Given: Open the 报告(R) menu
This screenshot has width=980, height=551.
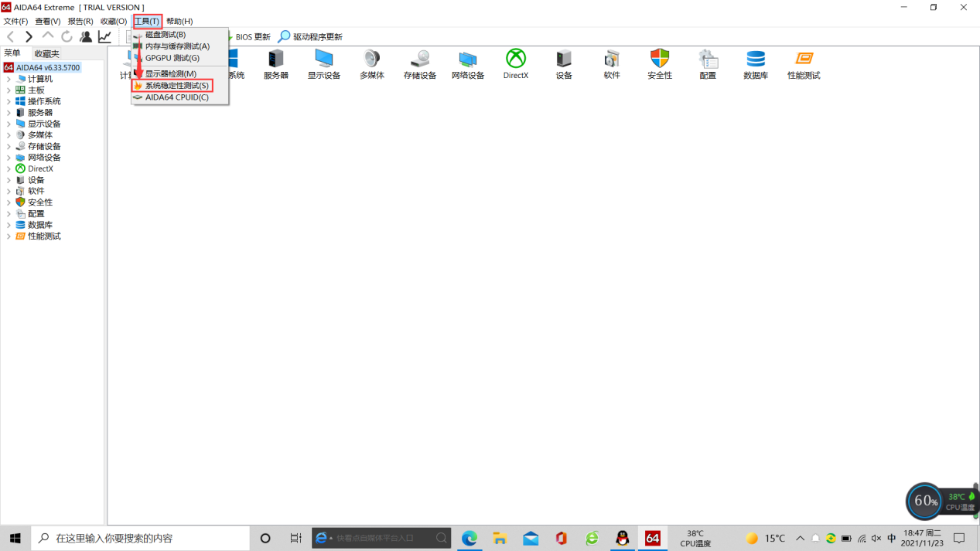Looking at the screenshot, I should click(80, 22).
